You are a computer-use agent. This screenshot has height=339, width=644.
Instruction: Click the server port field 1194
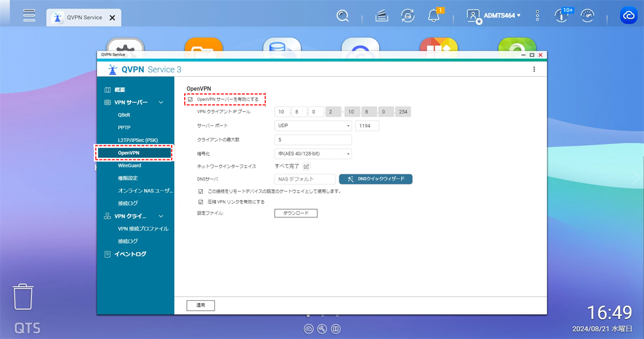point(367,126)
